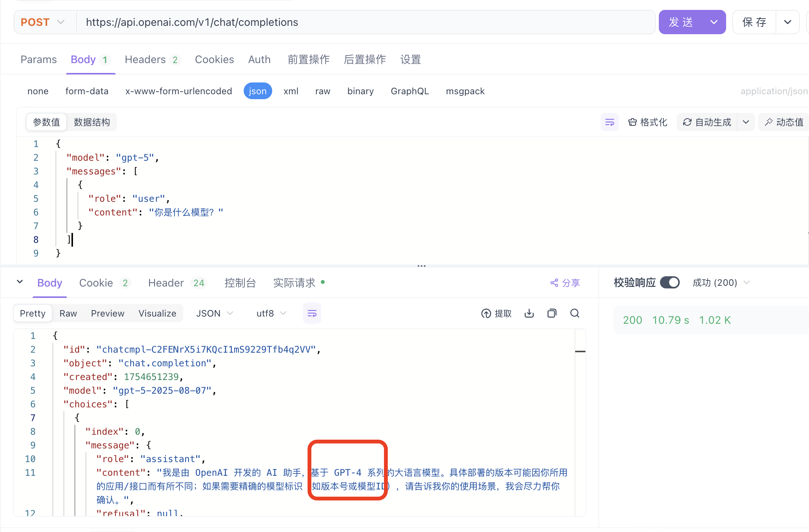Open the 控制台 response tab
The width and height of the screenshot is (809, 532).
(240, 283)
